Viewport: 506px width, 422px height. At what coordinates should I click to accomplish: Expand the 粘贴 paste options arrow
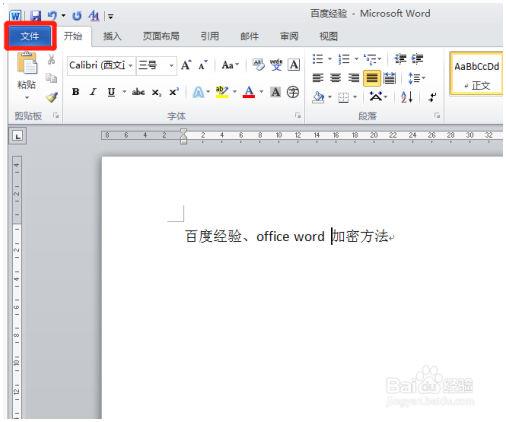point(27,98)
